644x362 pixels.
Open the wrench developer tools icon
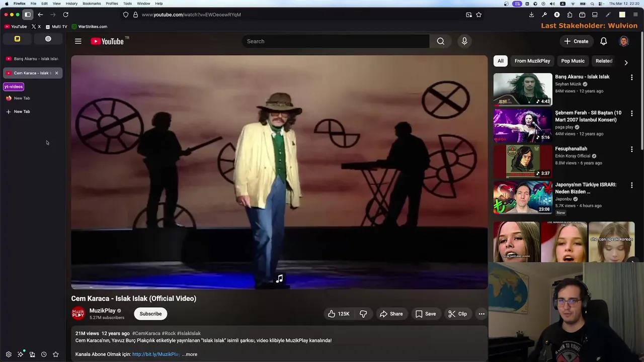[544, 15]
